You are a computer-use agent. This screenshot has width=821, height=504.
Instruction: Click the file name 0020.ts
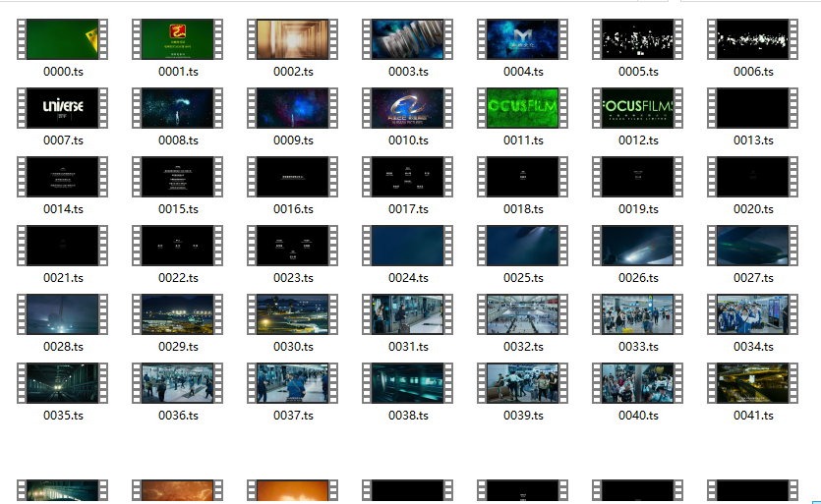pyautogui.click(x=753, y=209)
